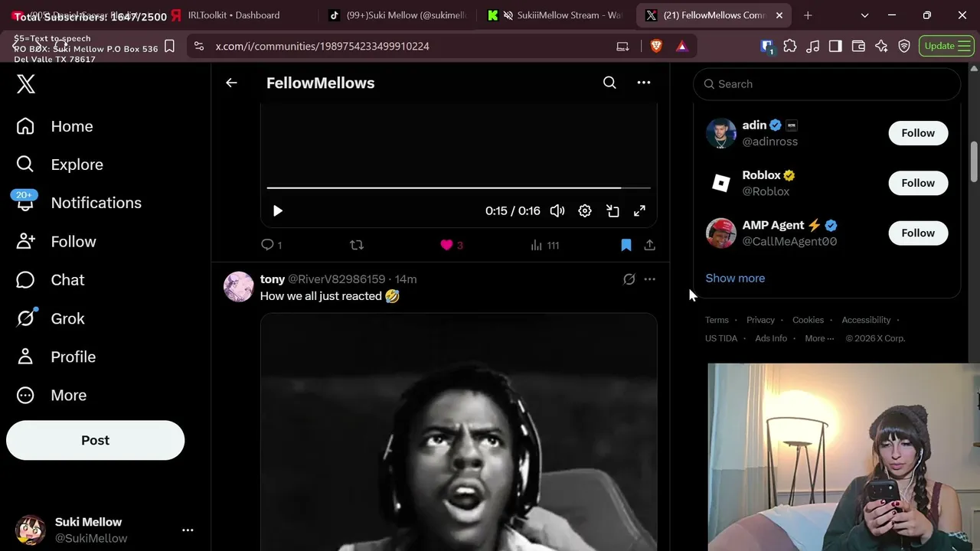
Task: Click the Post button
Action: click(95, 440)
